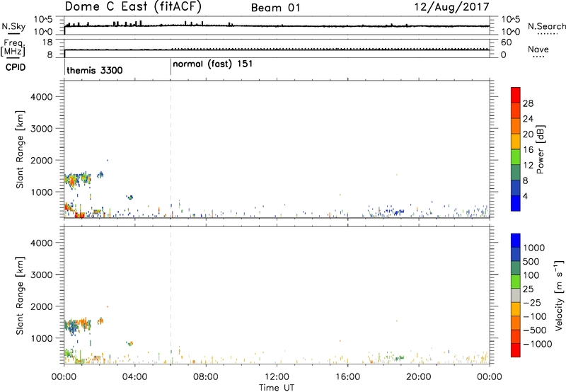Image resolution: width=566 pixels, height=392 pixels.
Task: Click the "08:00" time axis label
Action: pyautogui.click(x=206, y=377)
